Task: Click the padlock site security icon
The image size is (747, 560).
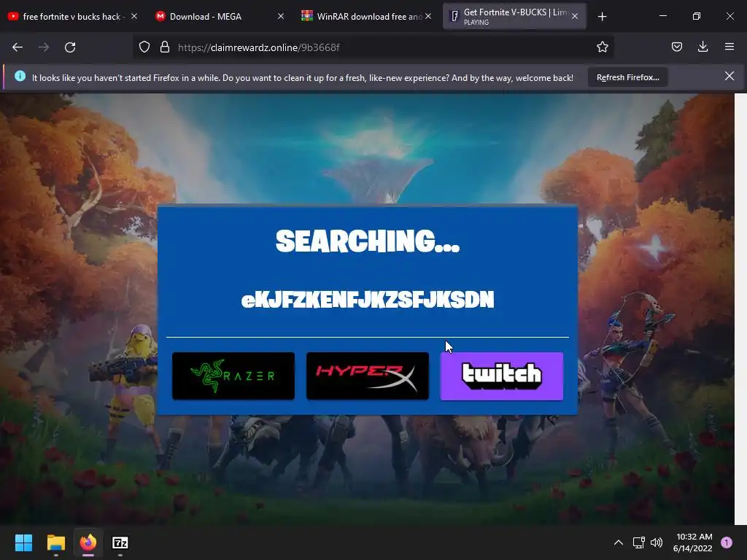Action: coord(165,47)
